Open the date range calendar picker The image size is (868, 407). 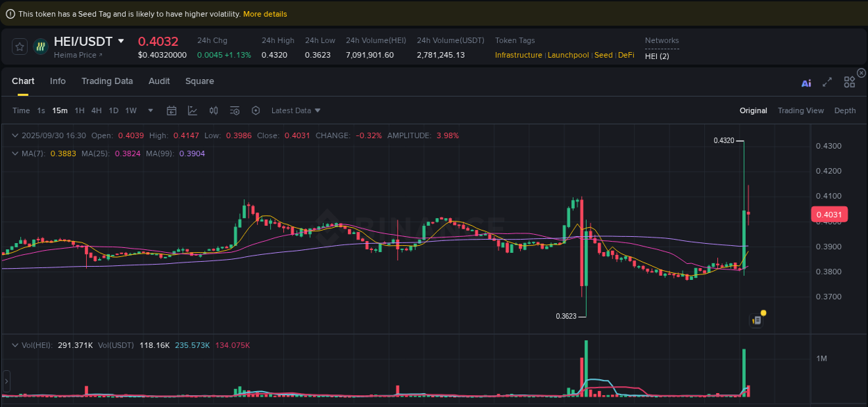[172, 110]
